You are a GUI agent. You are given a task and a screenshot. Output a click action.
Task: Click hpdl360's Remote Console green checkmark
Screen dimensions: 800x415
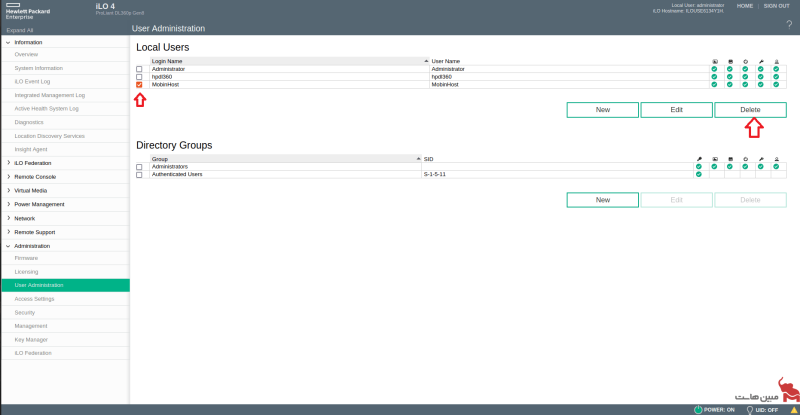tap(714, 77)
